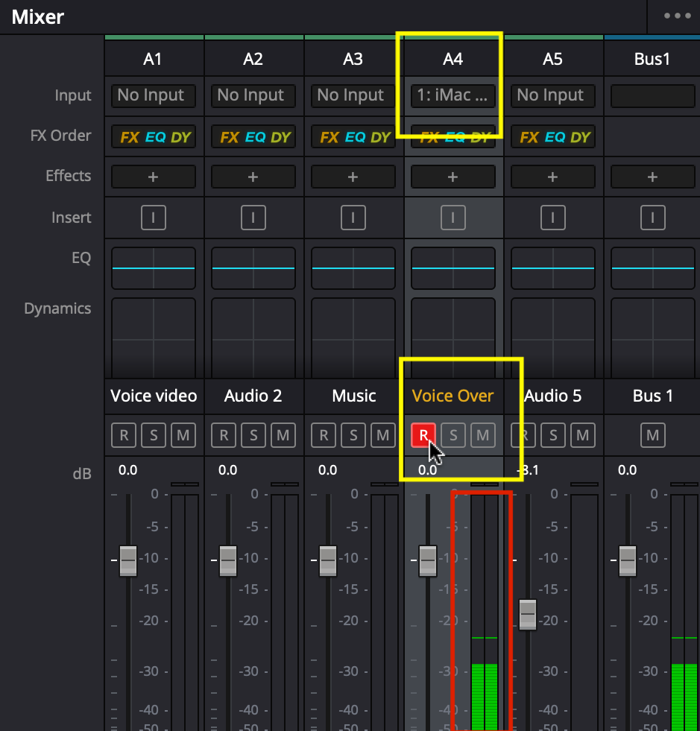Screen dimensions: 700x731
Task: Toggle the Insert button on Bus1
Action: coord(652,218)
